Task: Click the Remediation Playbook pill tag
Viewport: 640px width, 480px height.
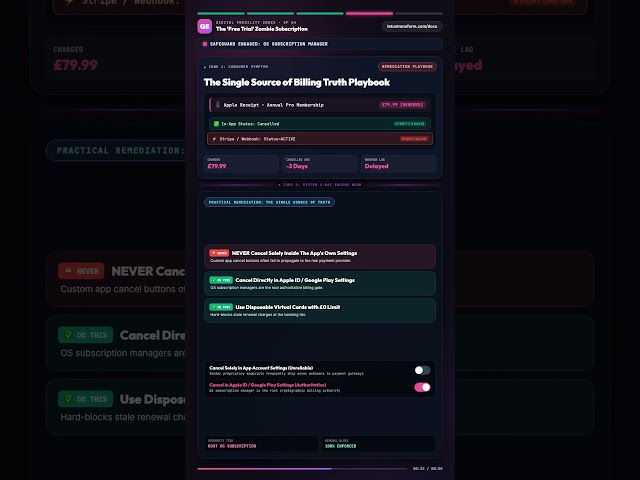Action: tap(407, 67)
